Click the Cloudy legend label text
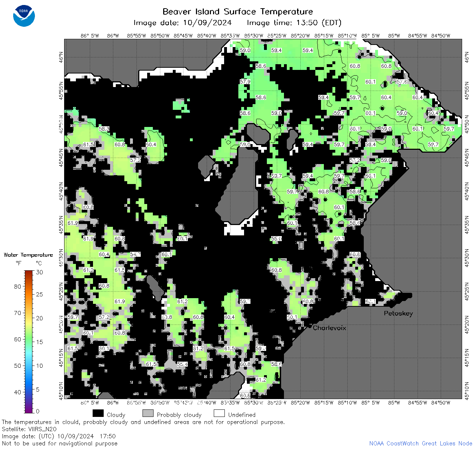This screenshot has height=449, width=476. [x=116, y=415]
